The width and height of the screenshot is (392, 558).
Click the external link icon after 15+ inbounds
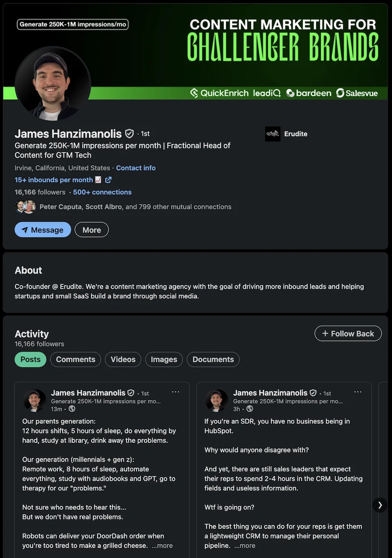pos(108,180)
